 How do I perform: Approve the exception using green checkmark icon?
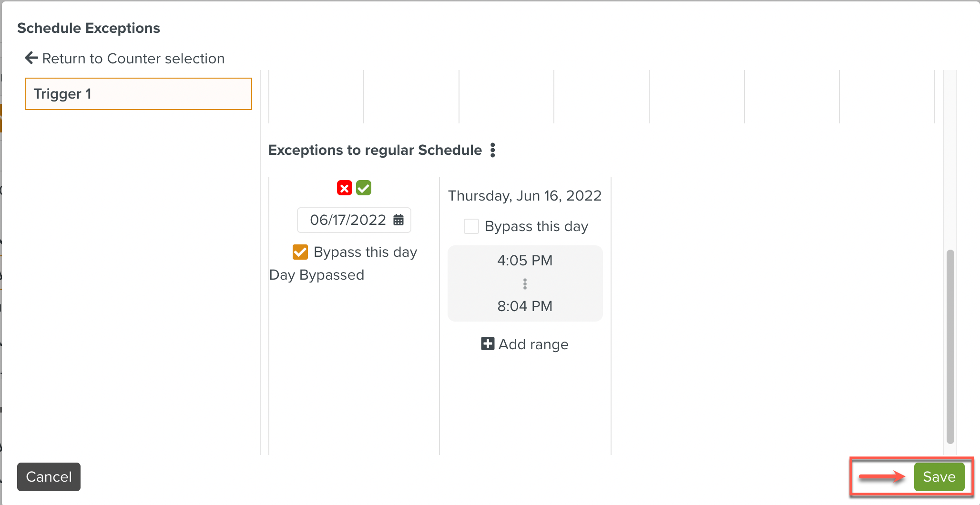(x=364, y=188)
